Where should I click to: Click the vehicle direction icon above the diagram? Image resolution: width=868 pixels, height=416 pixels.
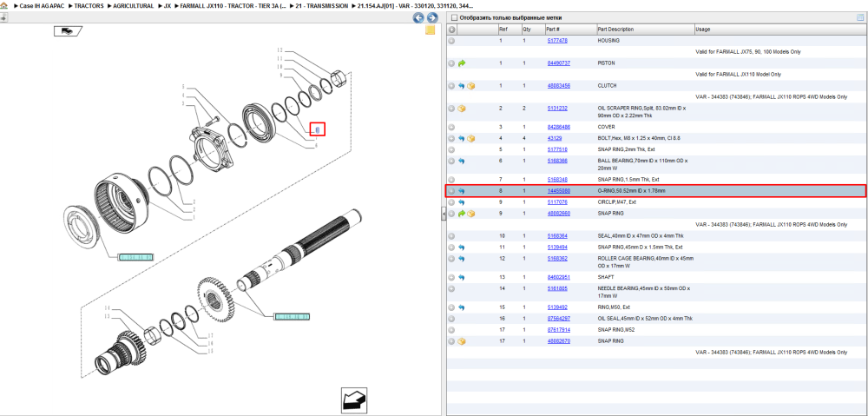tap(68, 31)
